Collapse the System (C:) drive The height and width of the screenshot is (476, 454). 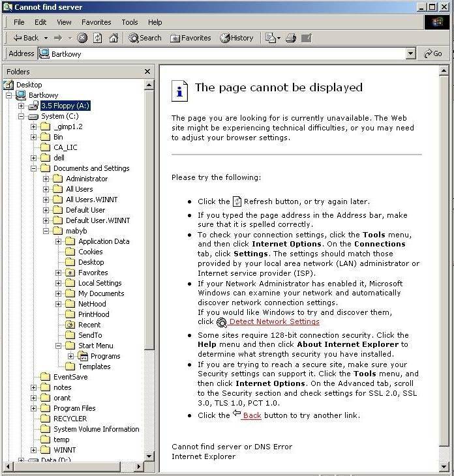(x=21, y=116)
